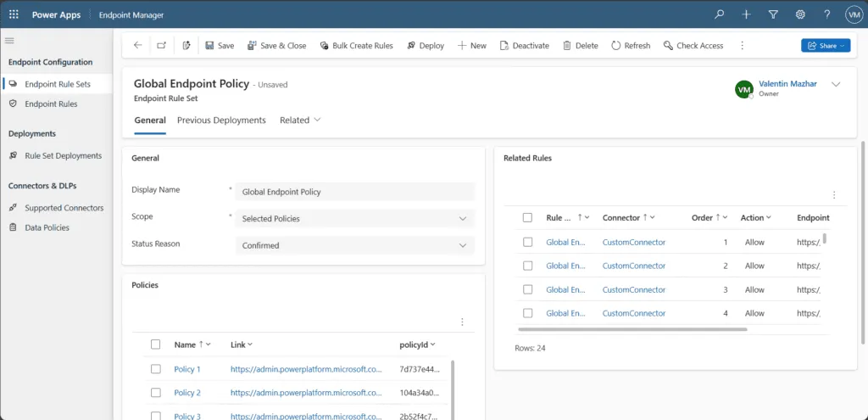Open the settings gear icon
The image size is (868, 420).
coord(800,15)
